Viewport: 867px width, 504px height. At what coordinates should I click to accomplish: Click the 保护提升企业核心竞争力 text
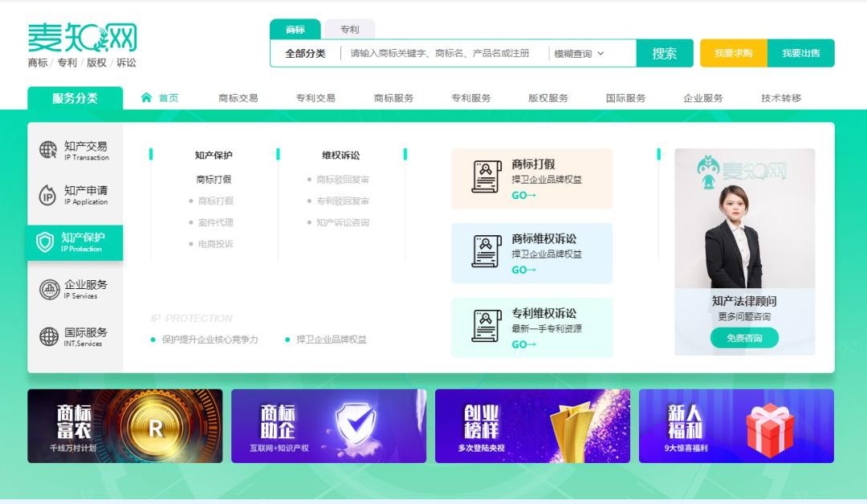click(210, 339)
